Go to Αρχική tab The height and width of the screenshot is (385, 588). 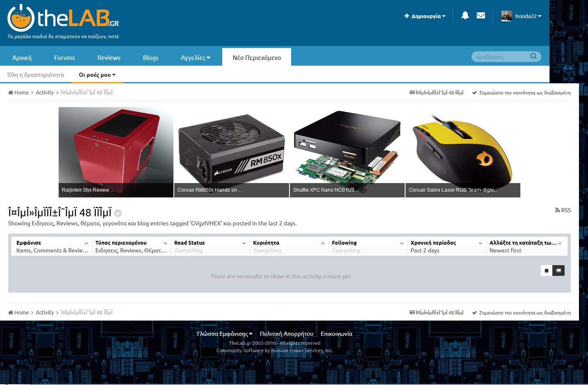pyautogui.click(x=22, y=58)
